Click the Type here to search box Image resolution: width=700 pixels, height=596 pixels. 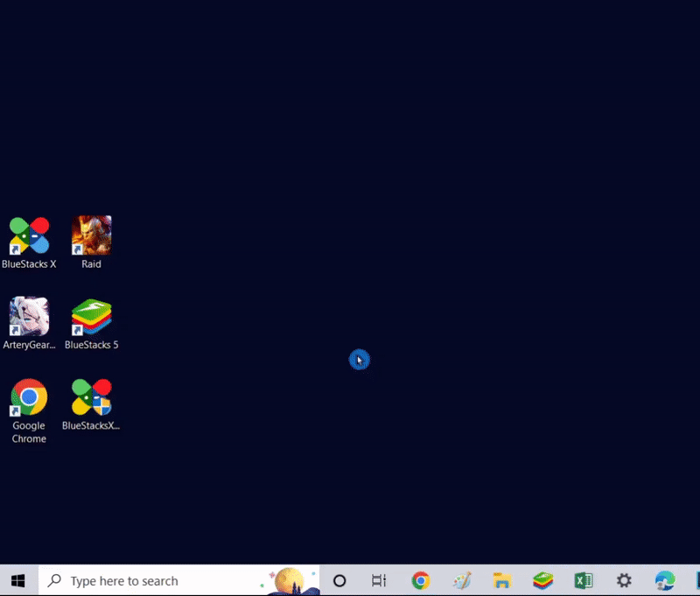pyautogui.click(x=178, y=580)
